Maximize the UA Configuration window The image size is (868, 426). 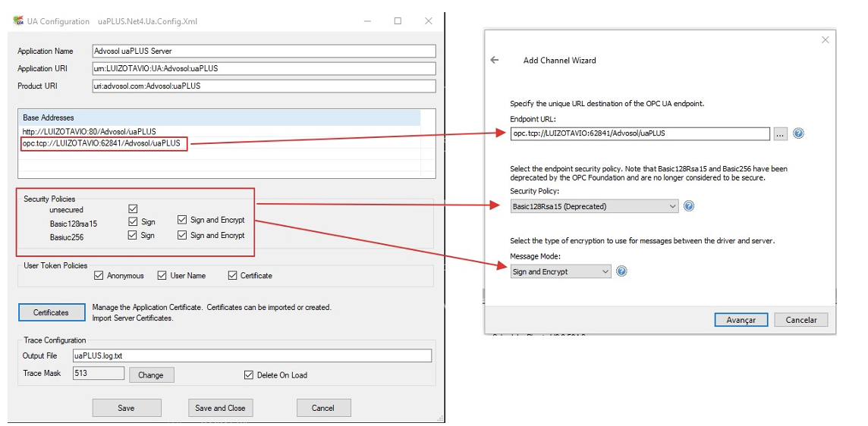click(x=398, y=21)
